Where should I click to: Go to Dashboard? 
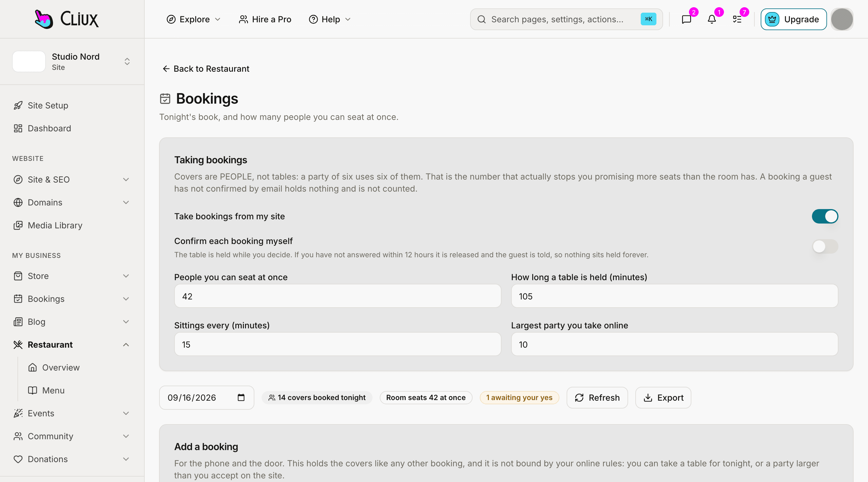[72, 129]
